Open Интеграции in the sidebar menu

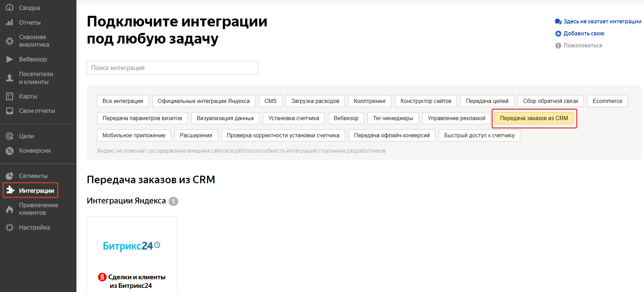point(36,191)
